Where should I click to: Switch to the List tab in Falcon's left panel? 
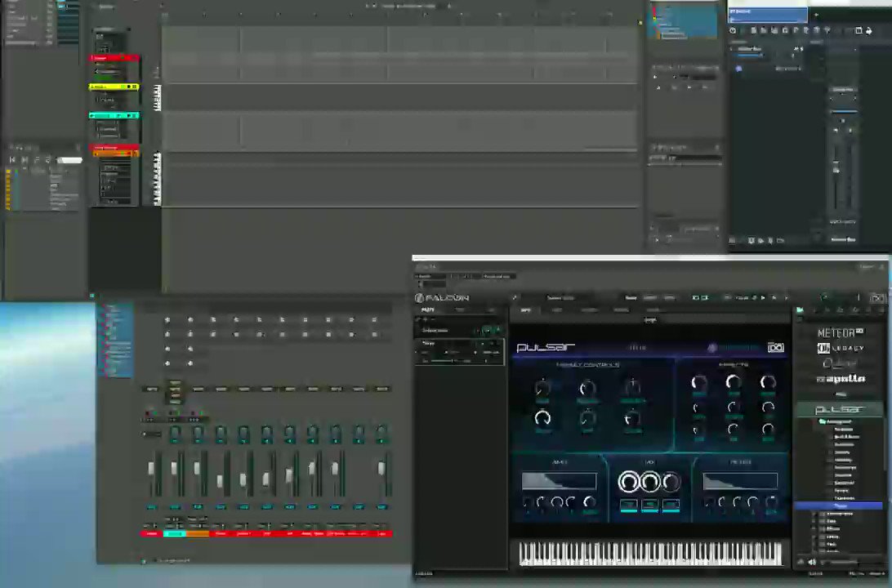pos(492,310)
